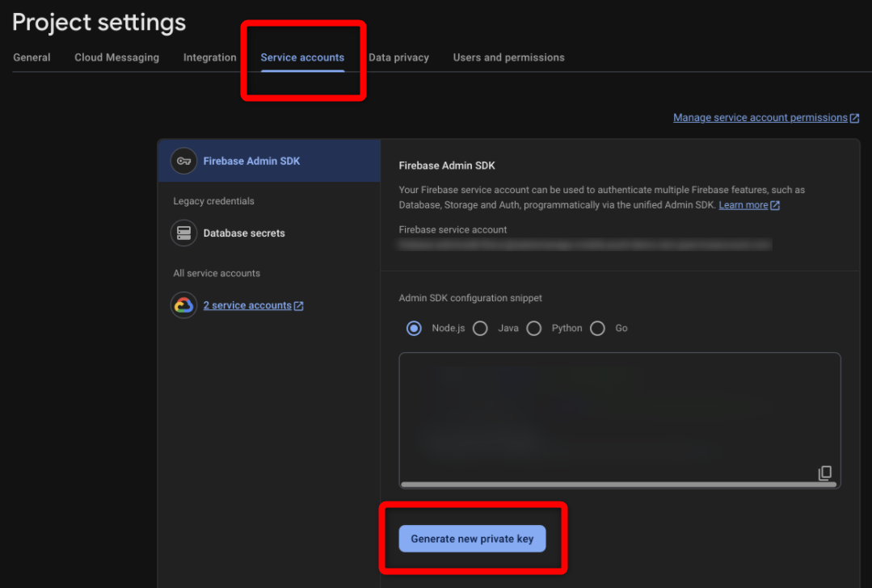872x588 pixels.
Task: Click Generate new private key button
Action: tap(472, 539)
